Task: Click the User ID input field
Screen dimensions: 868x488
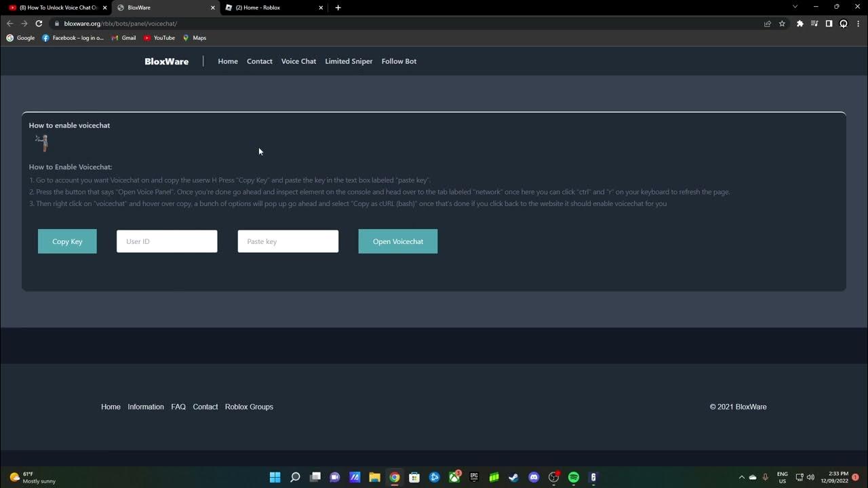Action: (167, 241)
